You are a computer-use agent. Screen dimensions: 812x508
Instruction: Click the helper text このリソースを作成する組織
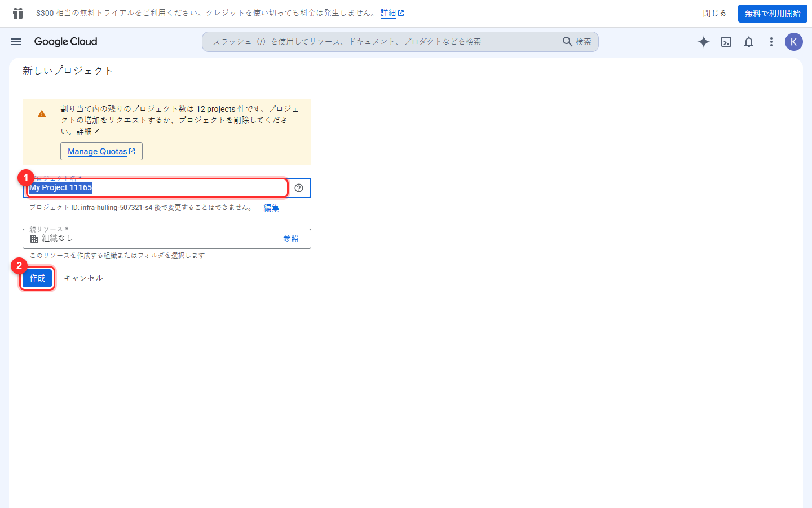pyautogui.click(x=117, y=256)
